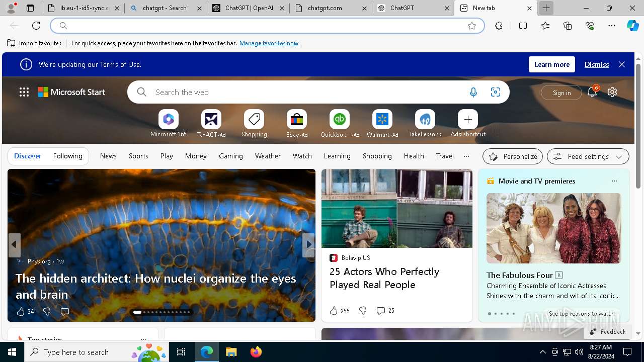Dislike the 25 Actors article

click(363, 311)
